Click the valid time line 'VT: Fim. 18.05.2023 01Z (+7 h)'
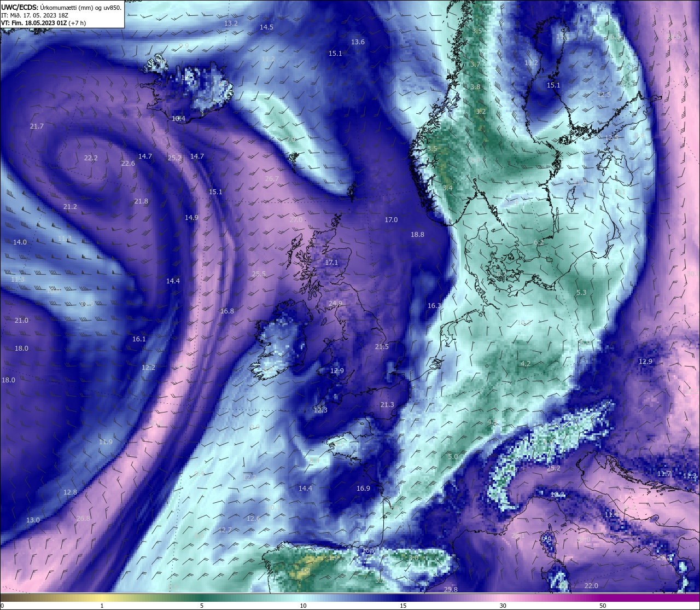 [44, 24]
